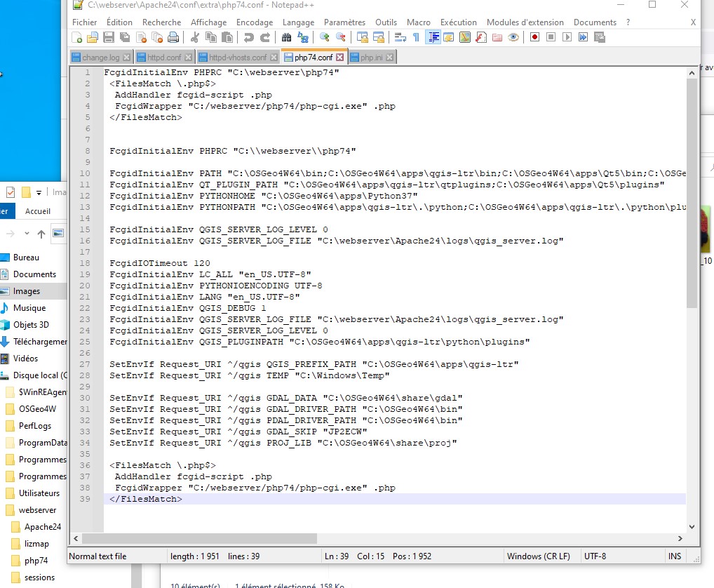Screen dimensions: 714x588
Task: Open the Encodage menu
Action: pos(254,22)
